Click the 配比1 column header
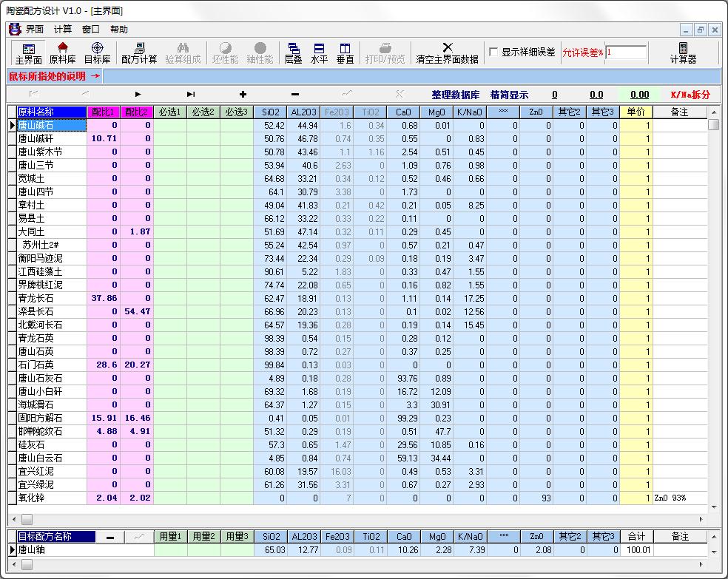The height and width of the screenshot is (579, 728). pyautogui.click(x=104, y=112)
